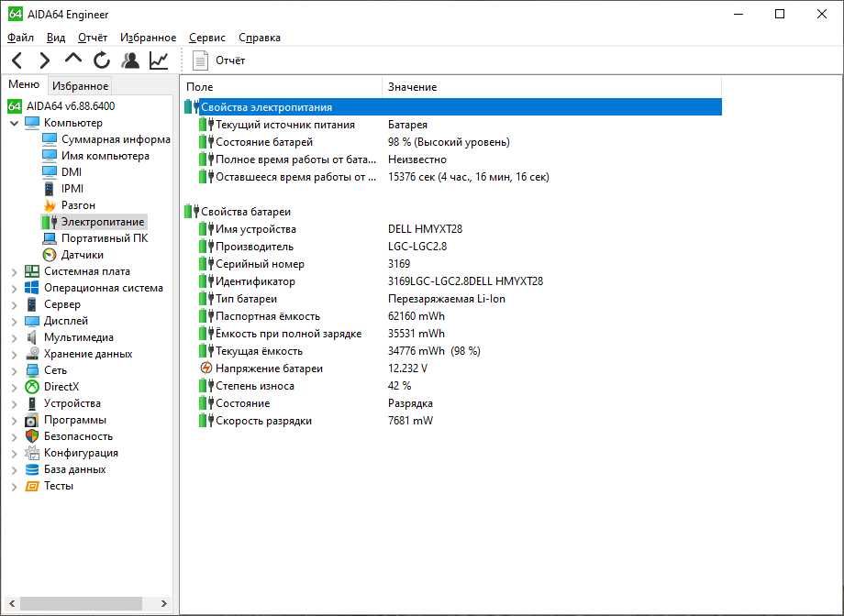Open the user/manage person icon in the toolbar

130,60
